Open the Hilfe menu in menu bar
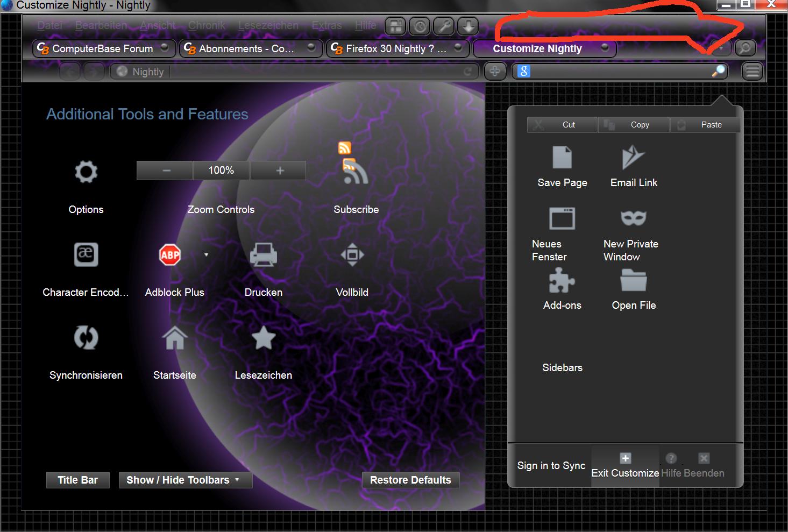The height and width of the screenshot is (532, 788). [x=366, y=25]
